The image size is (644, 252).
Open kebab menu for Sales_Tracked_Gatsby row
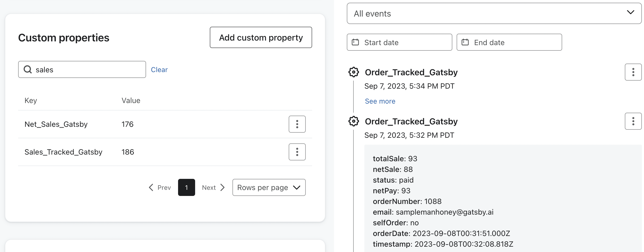[x=297, y=152]
